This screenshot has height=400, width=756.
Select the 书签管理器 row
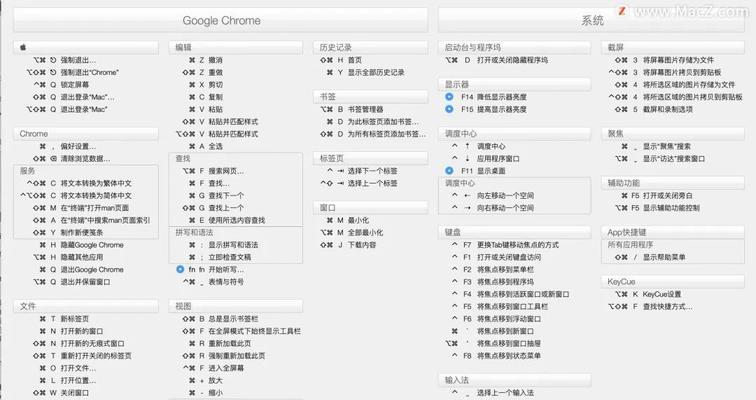[352, 109]
